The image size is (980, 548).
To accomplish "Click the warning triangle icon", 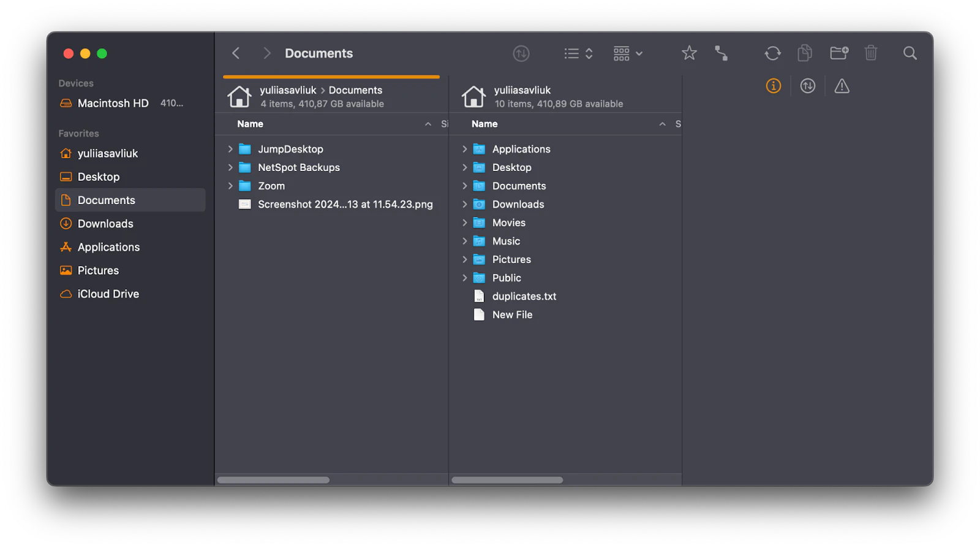I will click(842, 86).
